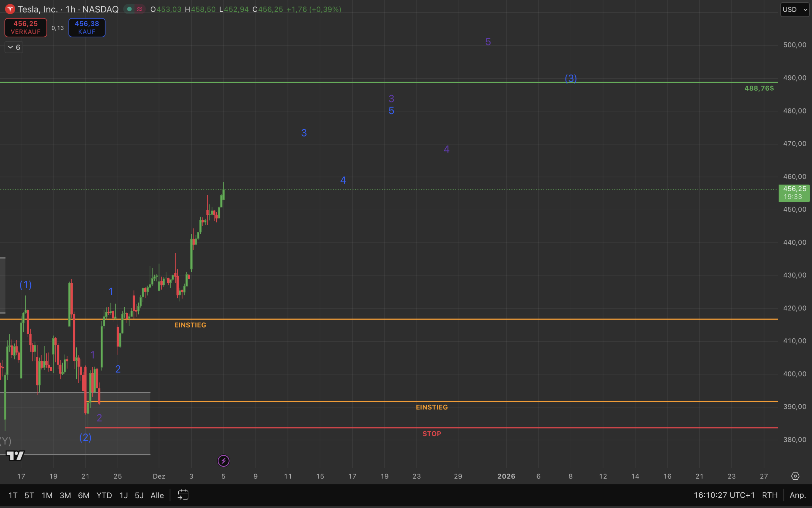Open timezone menu showing UTC+1
Screen dimensions: 812x508
(724, 495)
